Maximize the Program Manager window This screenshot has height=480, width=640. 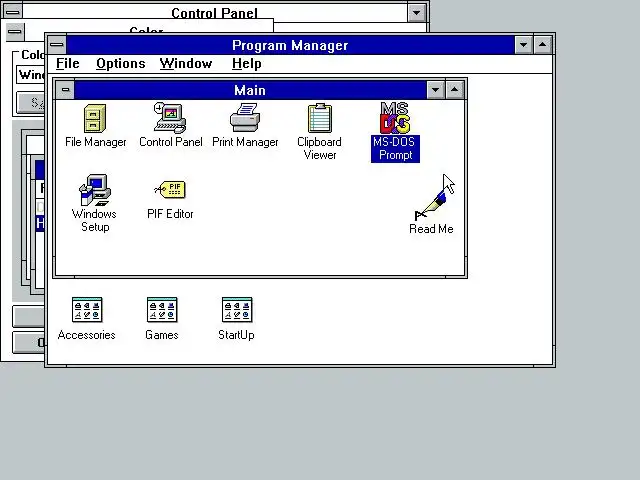pyautogui.click(x=542, y=45)
